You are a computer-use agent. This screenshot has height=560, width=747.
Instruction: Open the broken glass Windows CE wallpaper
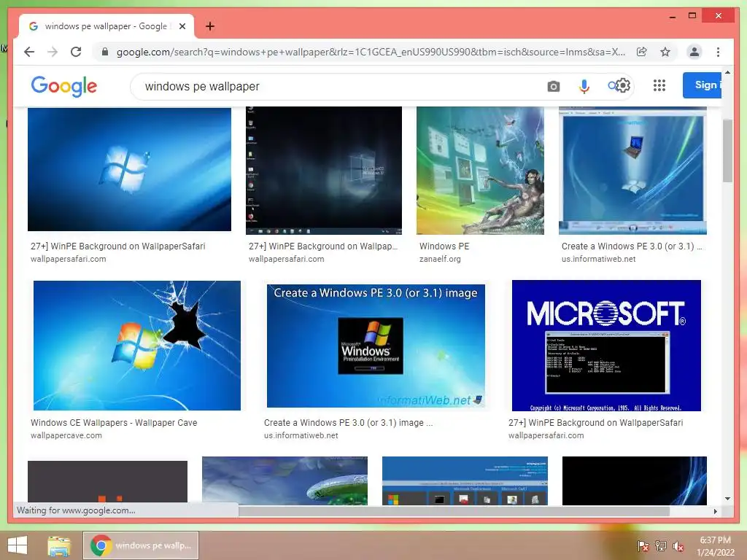[x=136, y=345]
